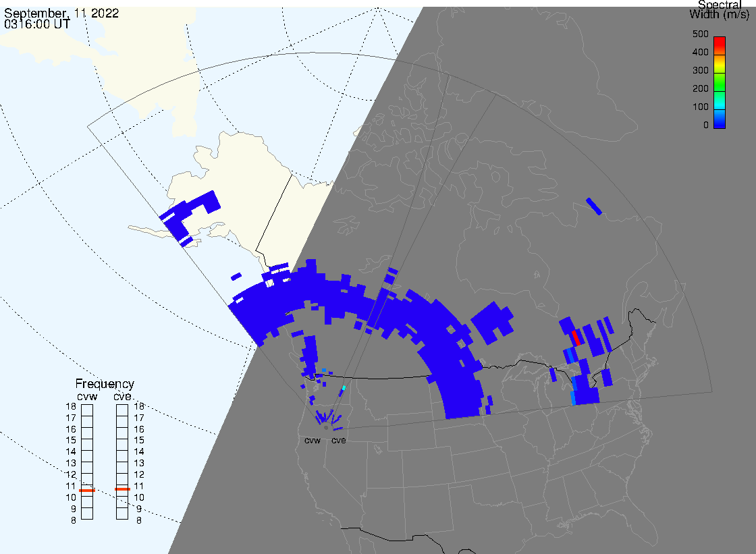This screenshot has height=554, width=756.
Task: Click the 'September, 11 2022' date text
Action: (61, 13)
